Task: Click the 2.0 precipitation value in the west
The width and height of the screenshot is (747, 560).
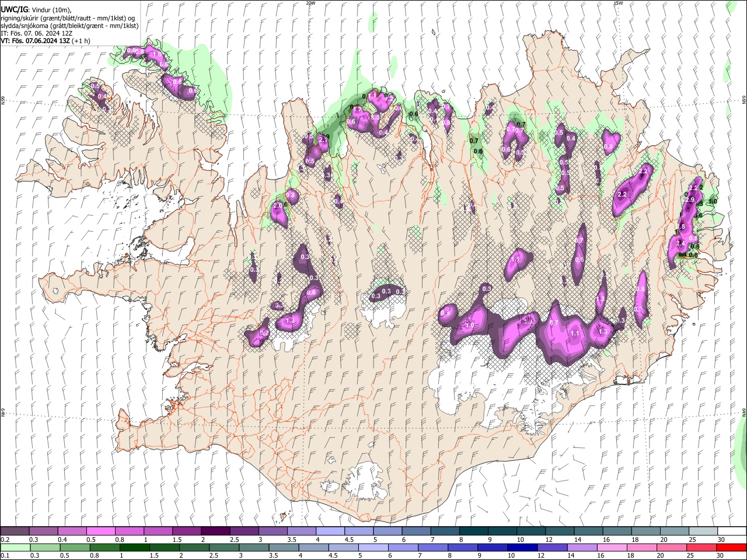Action: 278,205
